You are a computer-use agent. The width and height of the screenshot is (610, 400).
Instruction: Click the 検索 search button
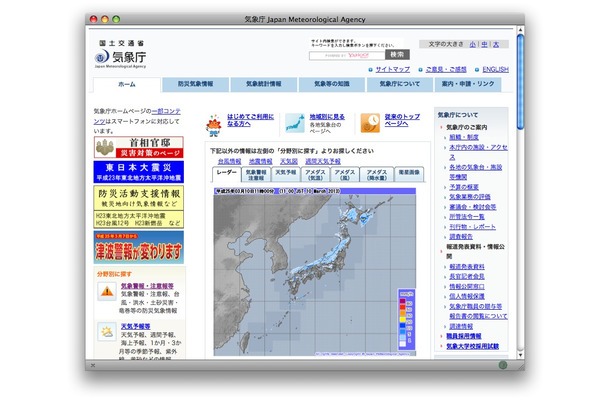397,54
